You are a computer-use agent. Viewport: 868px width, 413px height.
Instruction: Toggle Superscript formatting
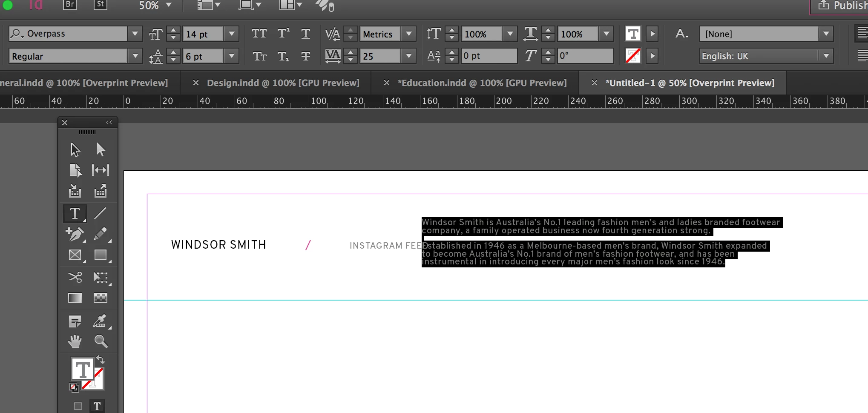click(x=283, y=34)
